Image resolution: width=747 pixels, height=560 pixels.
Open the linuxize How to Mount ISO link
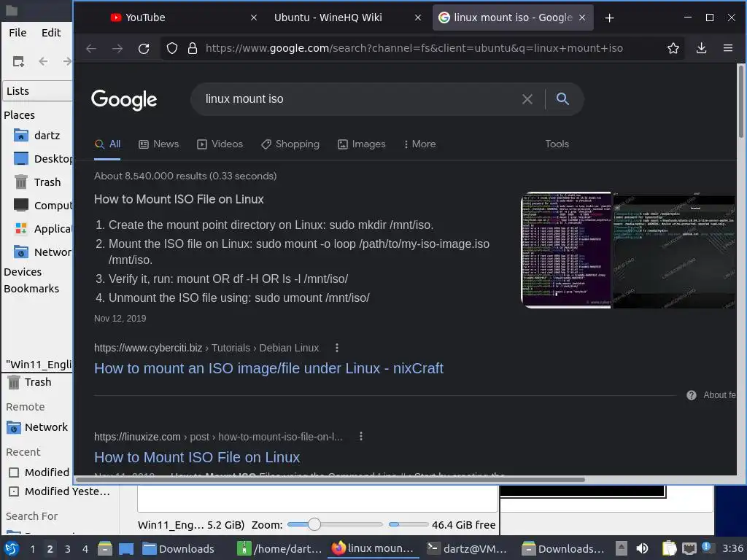tap(197, 458)
